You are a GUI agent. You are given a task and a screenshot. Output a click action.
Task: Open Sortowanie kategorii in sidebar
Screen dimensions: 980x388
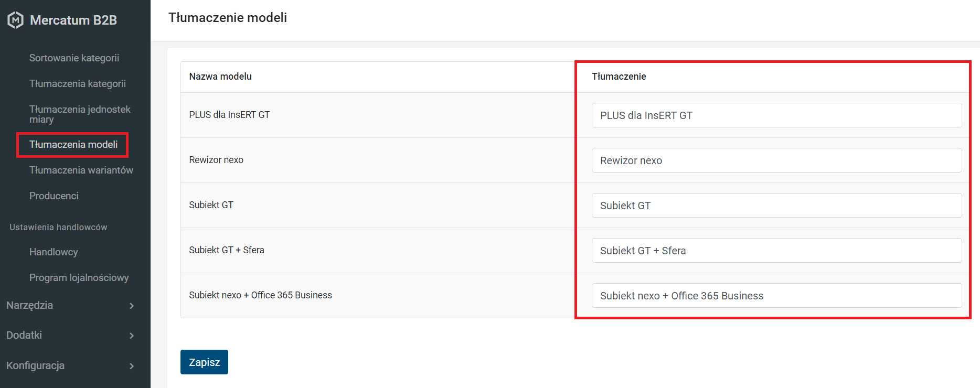pyautogui.click(x=74, y=58)
